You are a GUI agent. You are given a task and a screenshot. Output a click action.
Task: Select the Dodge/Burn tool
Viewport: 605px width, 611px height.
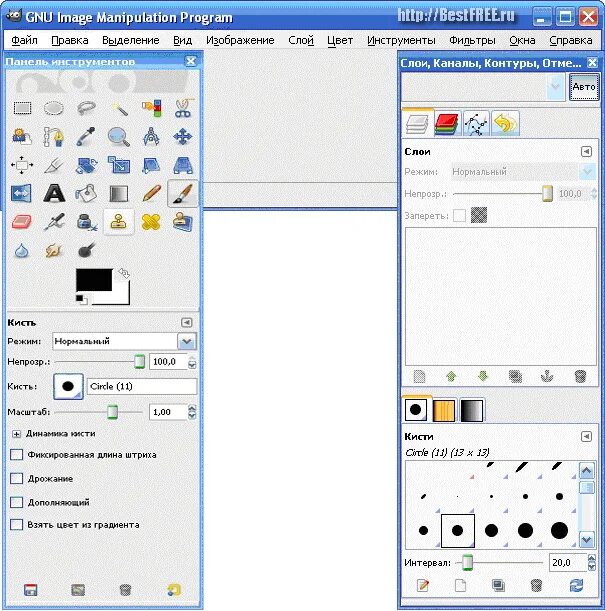point(86,251)
